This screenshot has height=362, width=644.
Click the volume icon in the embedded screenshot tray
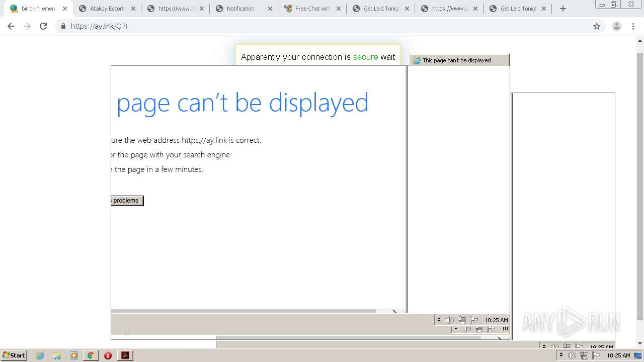tap(450, 320)
